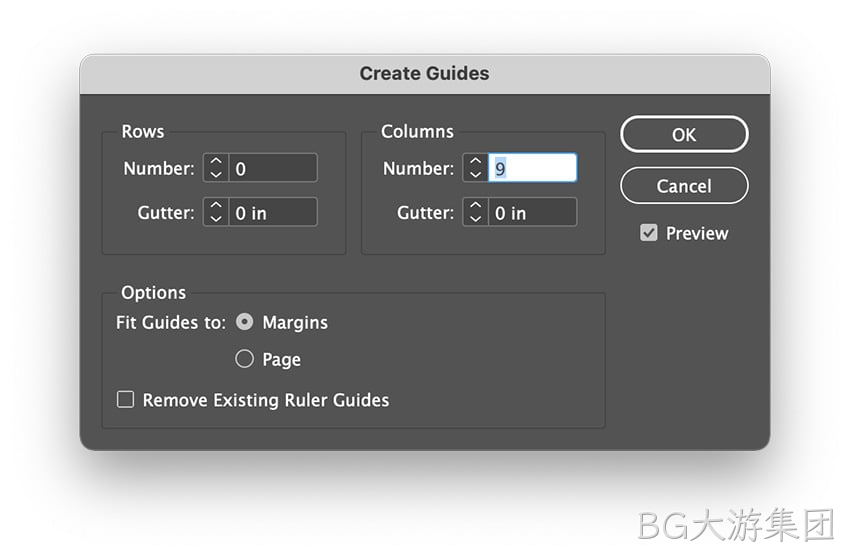Click the Remove Existing Ruler Guides label

coord(266,400)
